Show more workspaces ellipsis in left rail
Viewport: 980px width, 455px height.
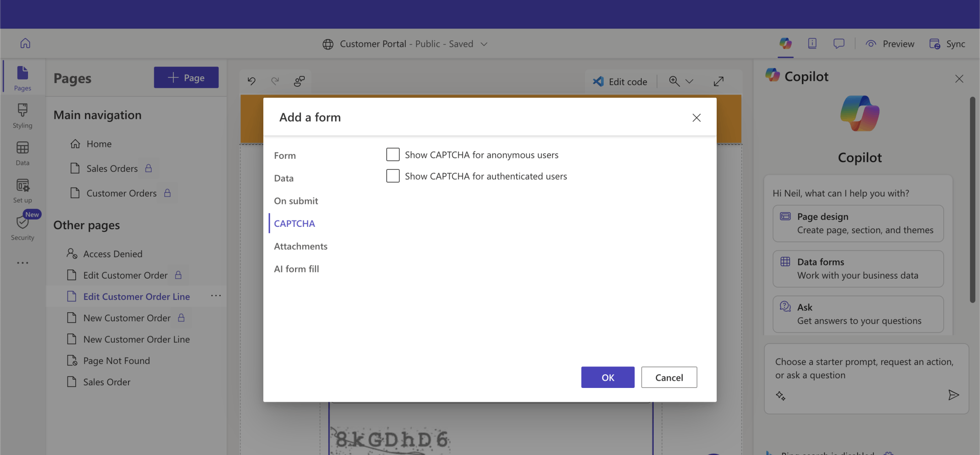point(22,263)
